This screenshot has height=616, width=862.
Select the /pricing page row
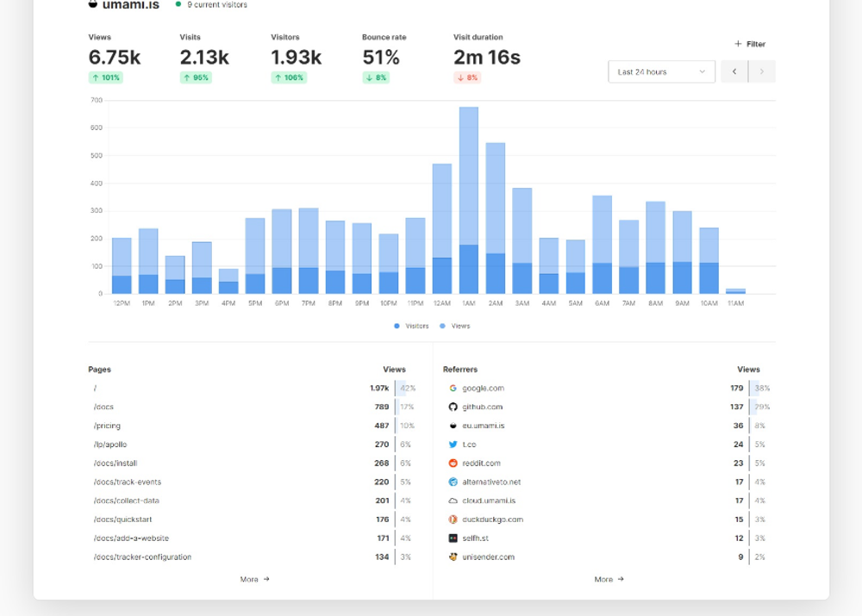click(x=255, y=426)
